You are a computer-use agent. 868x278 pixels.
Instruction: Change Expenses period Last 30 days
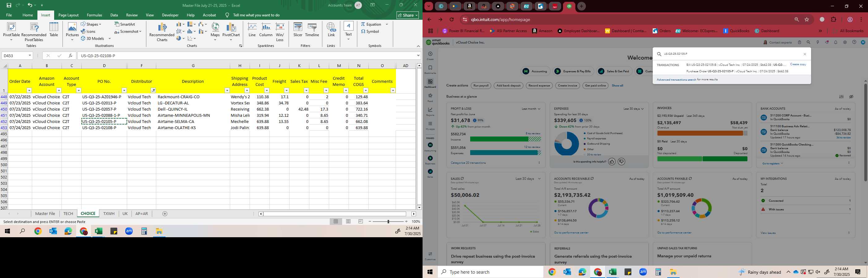point(634,109)
